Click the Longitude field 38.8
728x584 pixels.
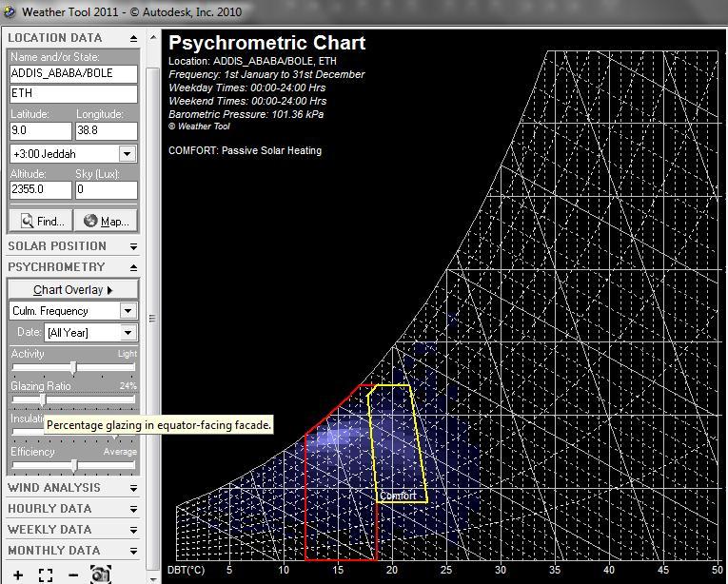(x=107, y=130)
